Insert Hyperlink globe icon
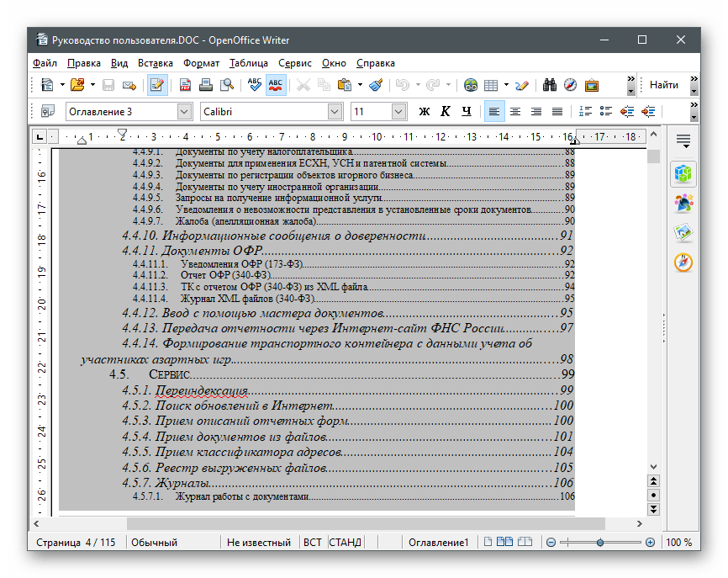This screenshot has height=578, width=728. pos(470,85)
